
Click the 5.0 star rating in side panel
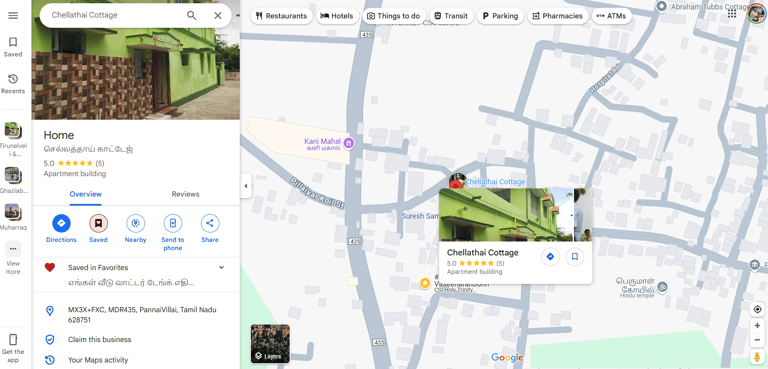tap(74, 163)
